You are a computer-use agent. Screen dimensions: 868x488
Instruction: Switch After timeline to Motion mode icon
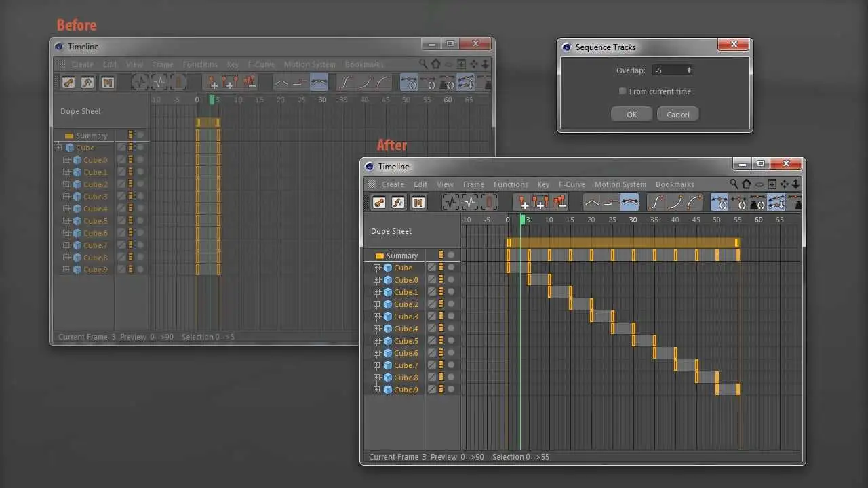(x=418, y=202)
